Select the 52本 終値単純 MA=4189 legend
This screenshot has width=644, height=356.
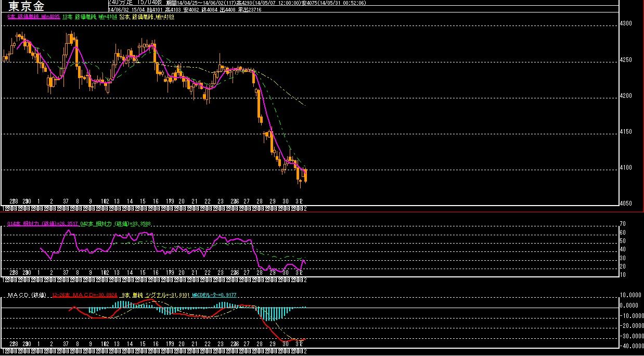coord(147,17)
